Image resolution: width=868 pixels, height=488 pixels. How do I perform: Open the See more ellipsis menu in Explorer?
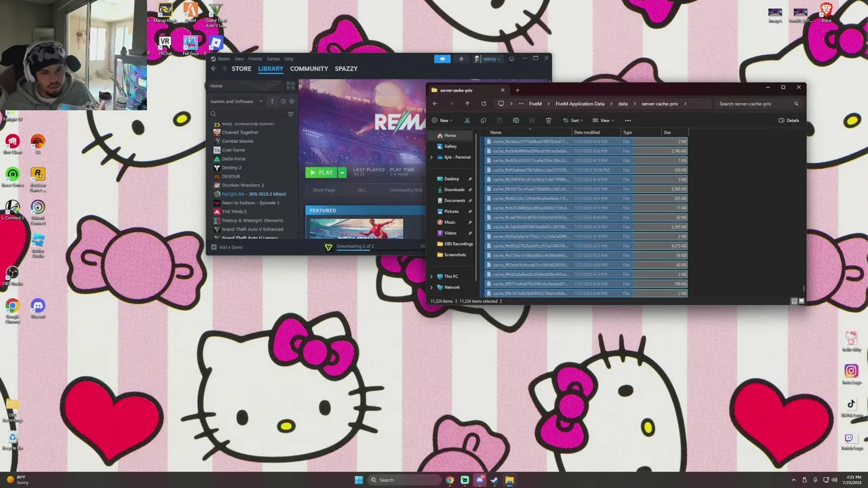tap(627, 121)
